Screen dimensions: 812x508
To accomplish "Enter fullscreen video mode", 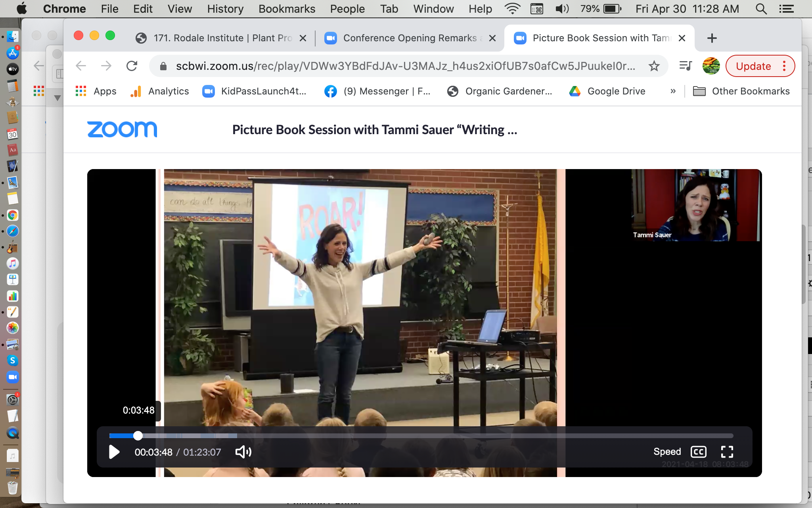I will [x=727, y=452].
